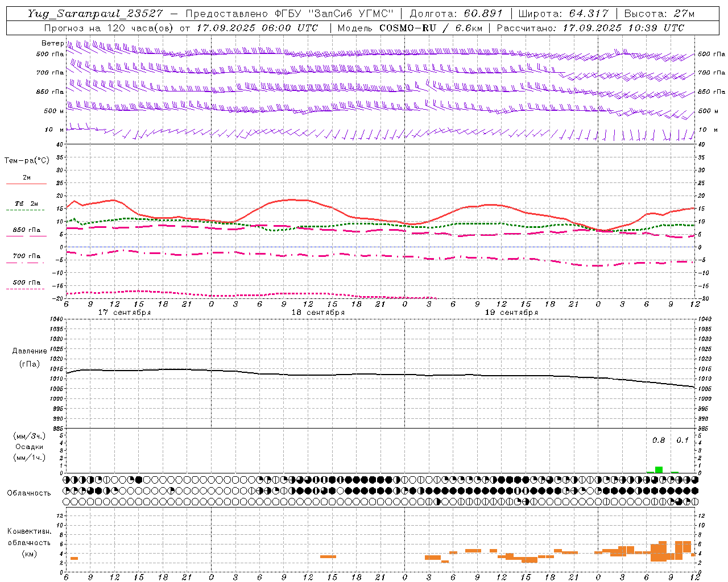Viewport: 728px width, 582px height.
Task: Click the Ветер panel label
Action: [x=52, y=43]
